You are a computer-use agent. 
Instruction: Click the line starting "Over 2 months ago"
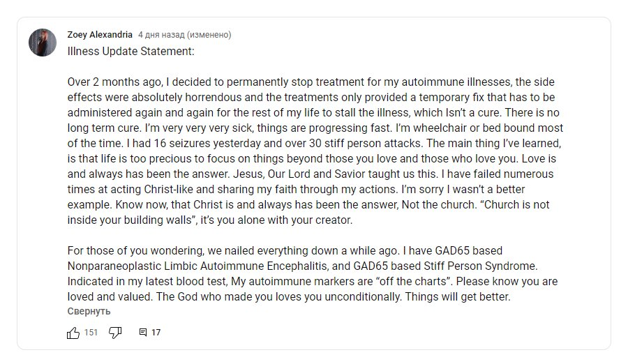pos(311,82)
